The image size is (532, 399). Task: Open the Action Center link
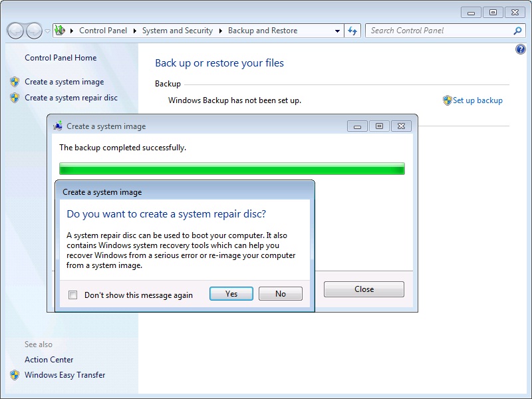(49, 360)
